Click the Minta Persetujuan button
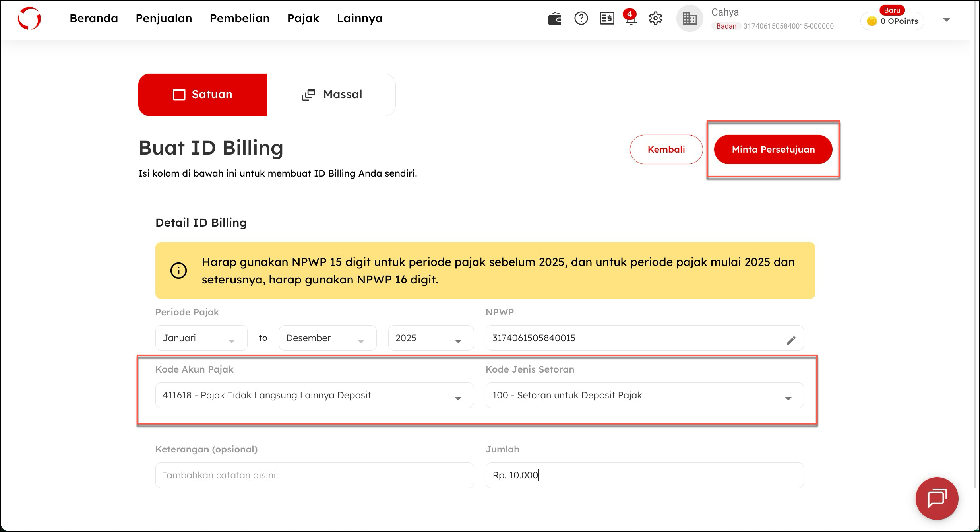This screenshot has height=532, width=980. 773,150
